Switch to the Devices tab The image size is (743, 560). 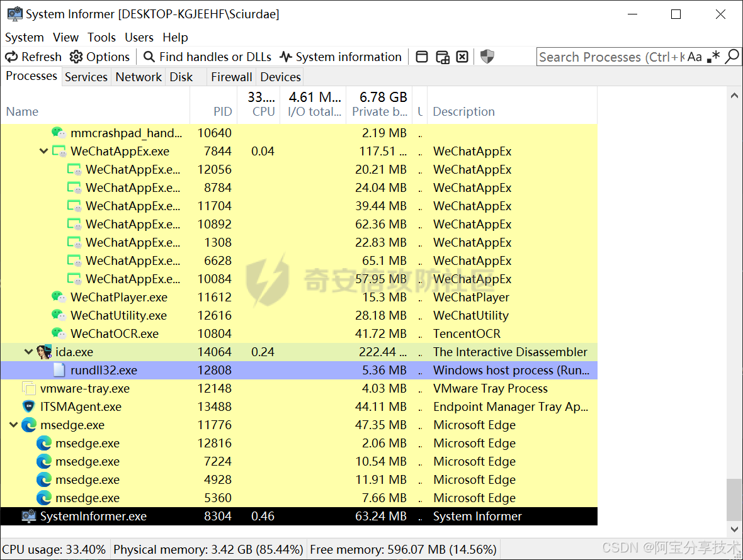(x=281, y=77)
